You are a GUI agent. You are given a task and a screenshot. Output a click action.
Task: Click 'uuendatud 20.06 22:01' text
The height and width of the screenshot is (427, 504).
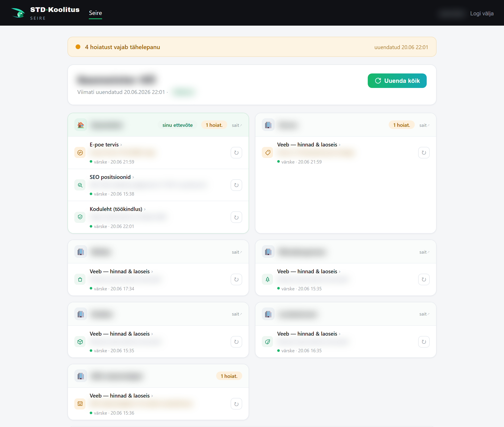coord(401,47)
